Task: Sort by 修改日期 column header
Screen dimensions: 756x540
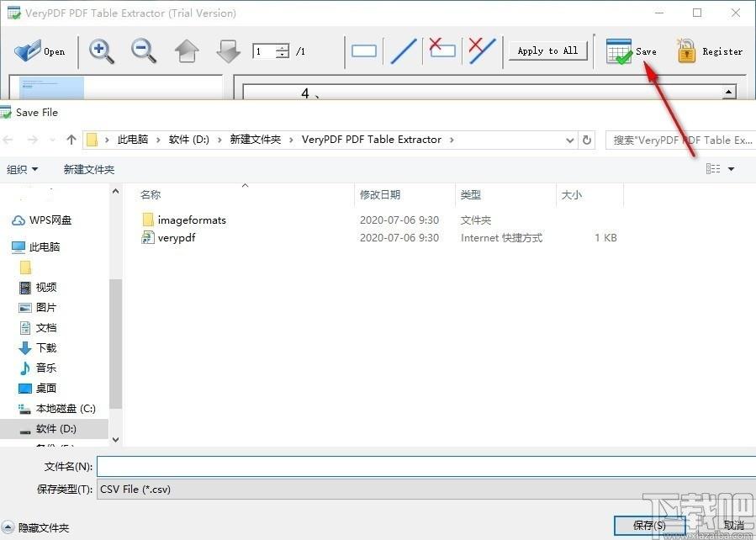Action: (380, 195)
